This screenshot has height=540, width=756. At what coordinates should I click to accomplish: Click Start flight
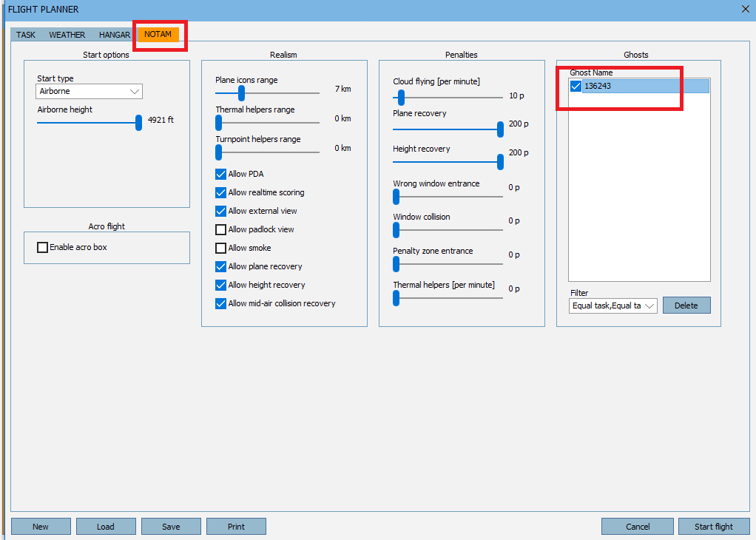tap(713, 526)
